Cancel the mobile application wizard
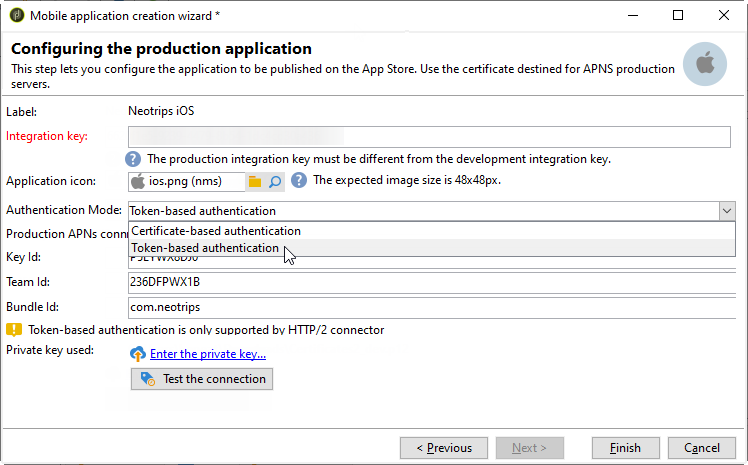748x465 pixels. [702, 448]
